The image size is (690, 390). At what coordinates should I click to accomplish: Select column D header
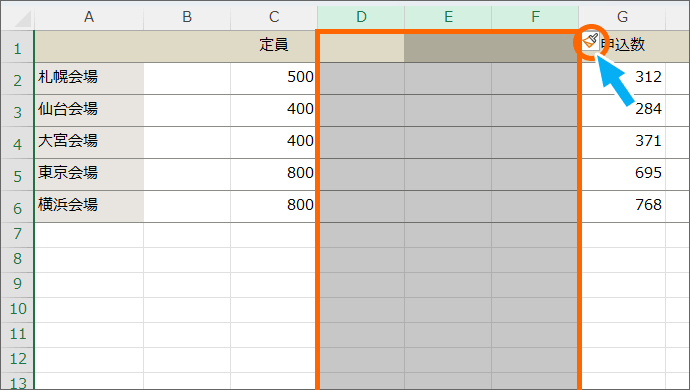[361, 17]
